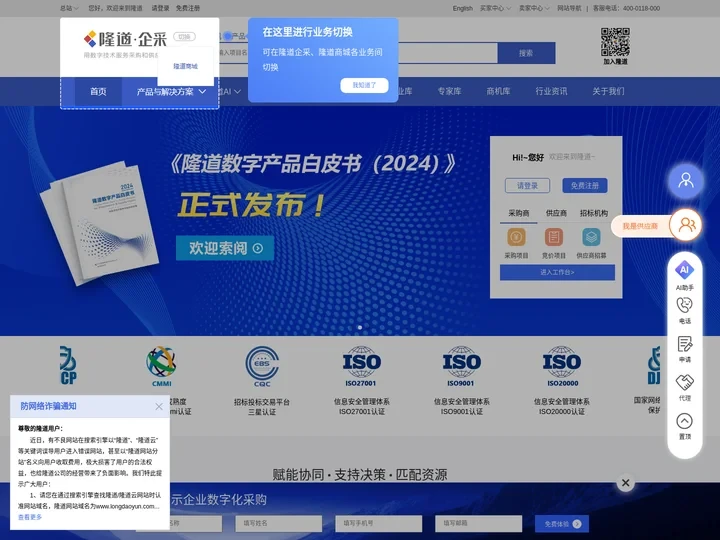Jump to top with 置顶 arrow icon

click(684, 421)
